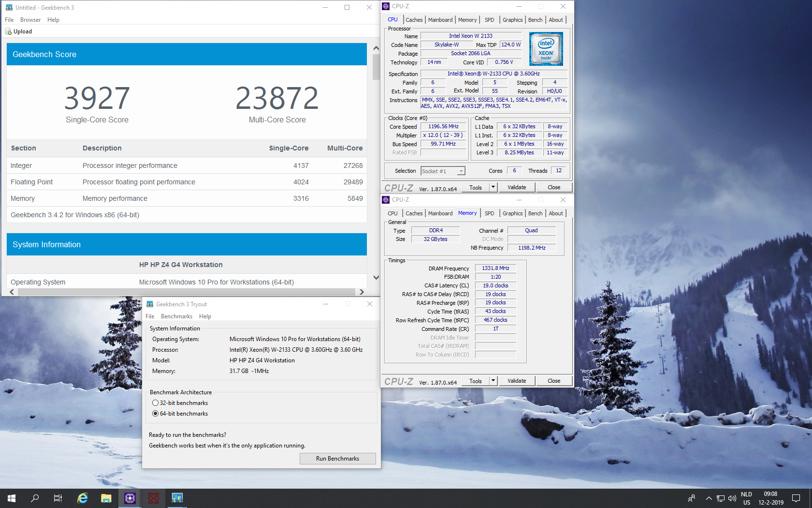Screen dimensions: 812x508
Task: Switch to the CPU-Z taskbar icon
Action: (130, 498)
